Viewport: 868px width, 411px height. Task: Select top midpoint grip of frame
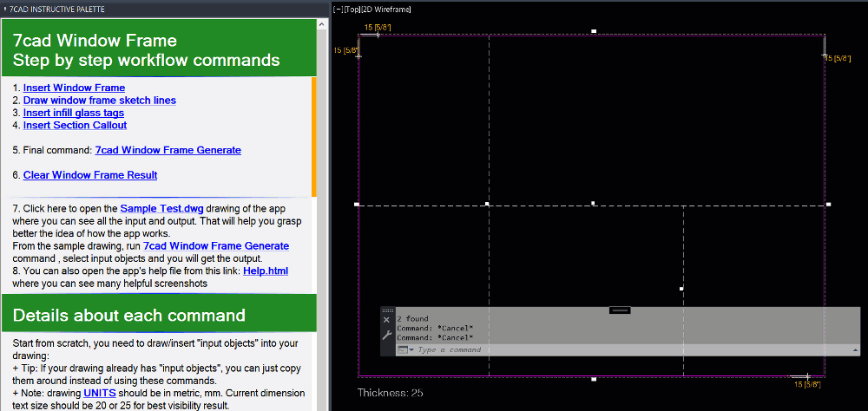[x=594, y=31]
